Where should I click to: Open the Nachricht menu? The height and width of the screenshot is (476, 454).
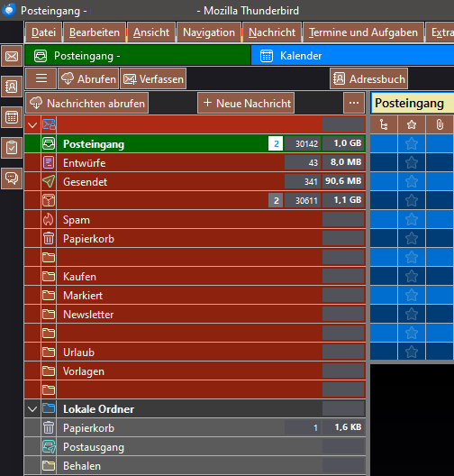click(x=272, y=32)
